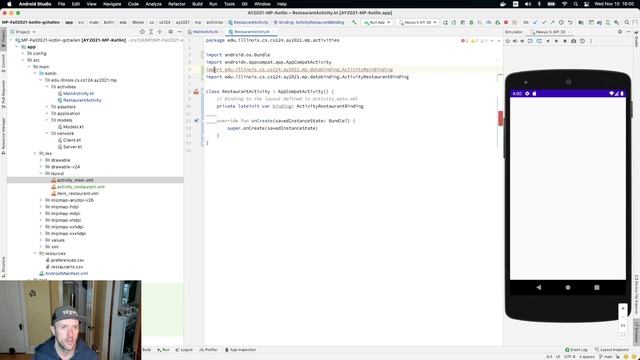Click the red error count indicator in editor

464,41
